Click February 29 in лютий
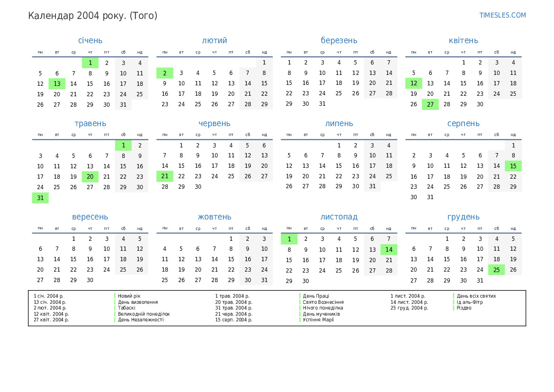The image size is (554, 392). point(264,104)
